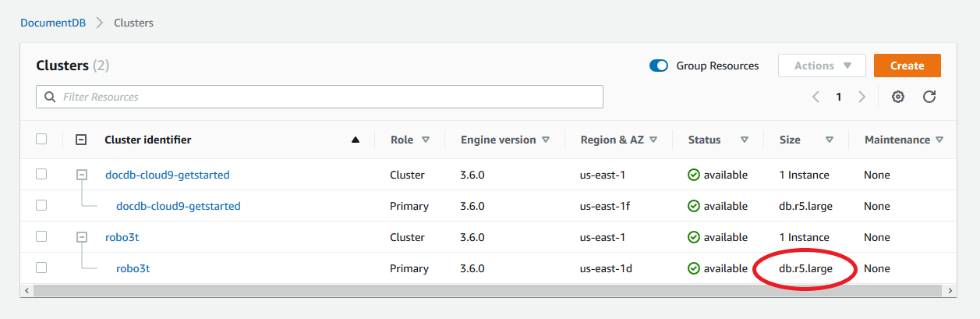Go to next page arrow
This screenshot has height=319, width=980.
861,97
